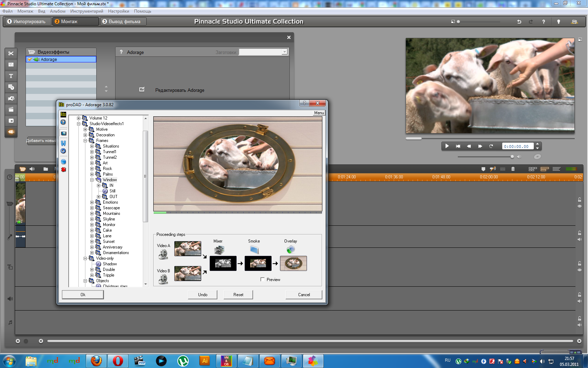Click the Adorage preview progress bar
Screen dimensions: 588x368
click(238, 212)
